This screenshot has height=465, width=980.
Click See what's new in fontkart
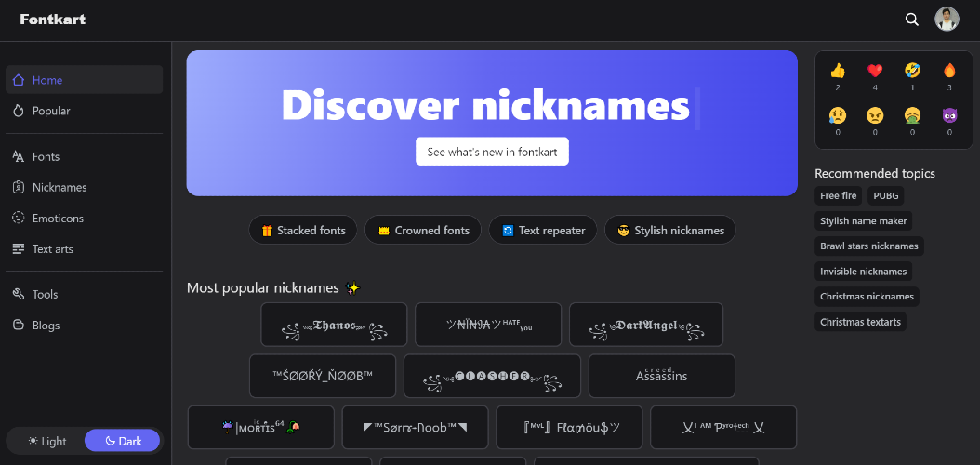492,152
